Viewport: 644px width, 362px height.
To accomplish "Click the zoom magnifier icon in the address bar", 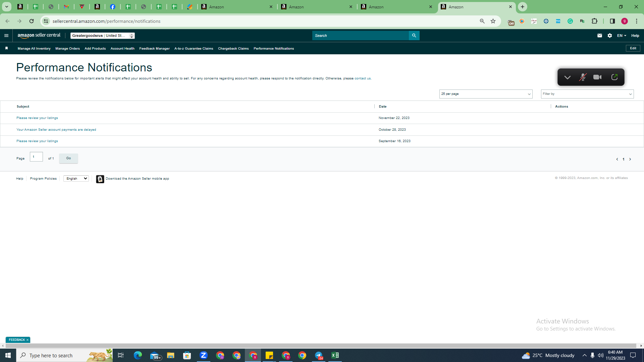I will tap(482, 21).
